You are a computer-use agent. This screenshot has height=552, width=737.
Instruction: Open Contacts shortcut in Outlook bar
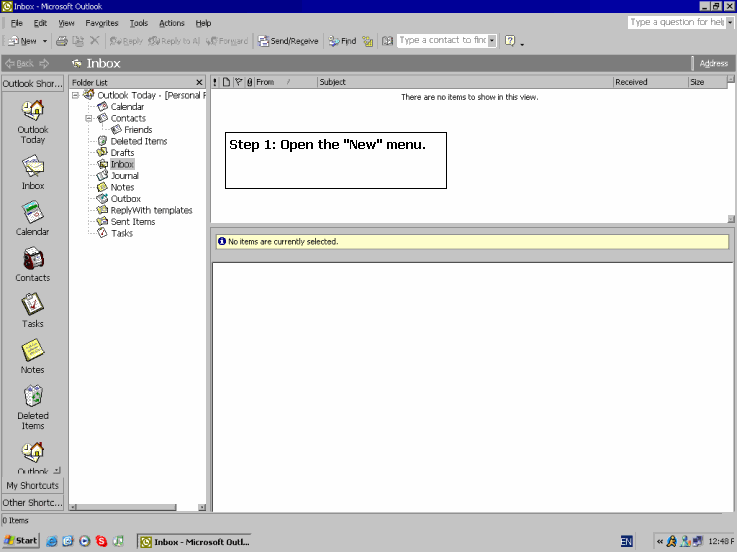coord(32,265)
